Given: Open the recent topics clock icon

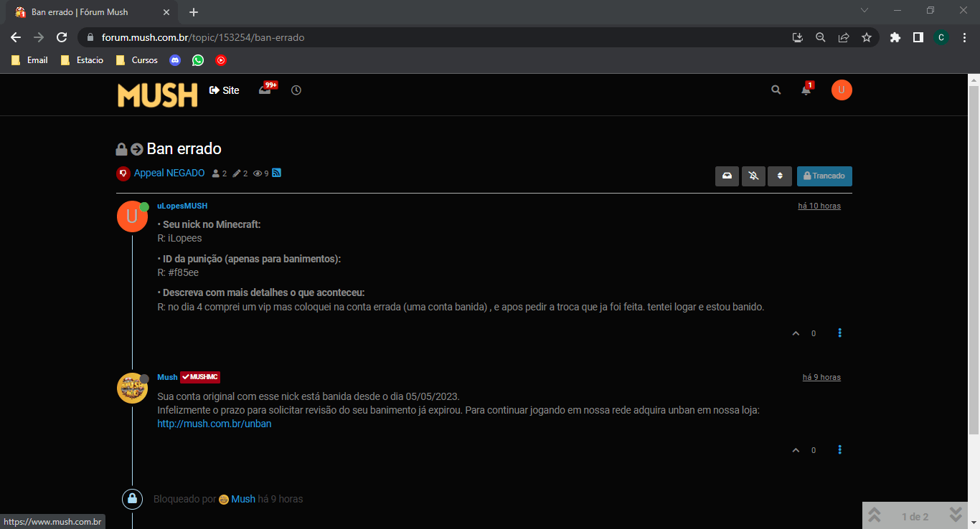Looking at the screenshot, I should 296,90.
